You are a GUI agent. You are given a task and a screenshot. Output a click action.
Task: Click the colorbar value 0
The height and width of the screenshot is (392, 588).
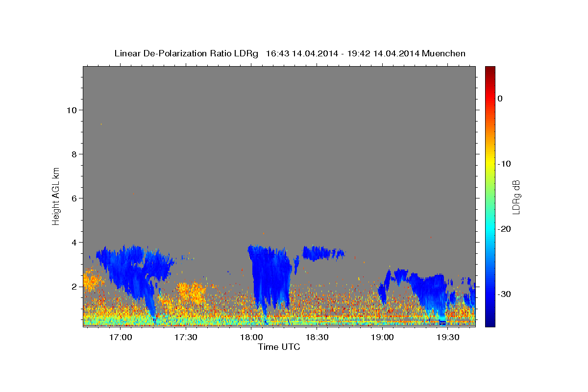pyautogui.click(x=500, y=98)
